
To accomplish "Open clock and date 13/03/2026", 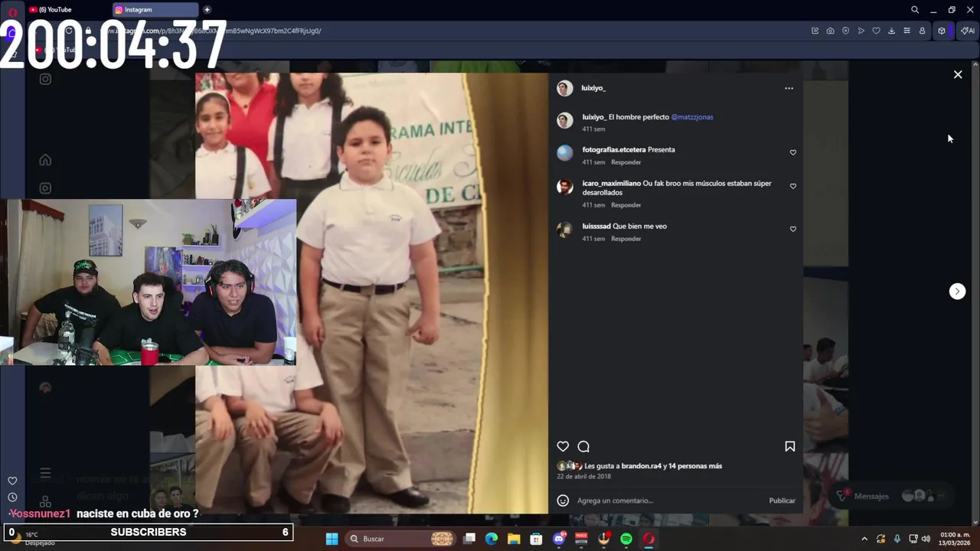I will 955,539.
